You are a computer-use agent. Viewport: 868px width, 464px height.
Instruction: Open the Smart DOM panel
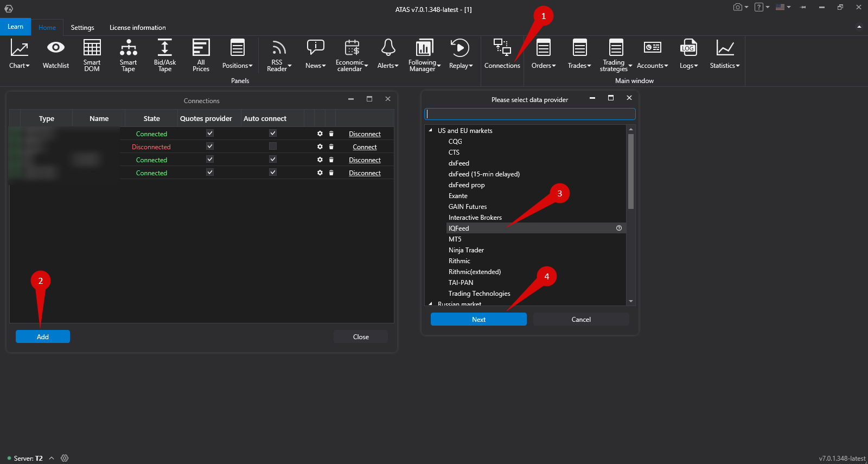click(x=92, y=55)
